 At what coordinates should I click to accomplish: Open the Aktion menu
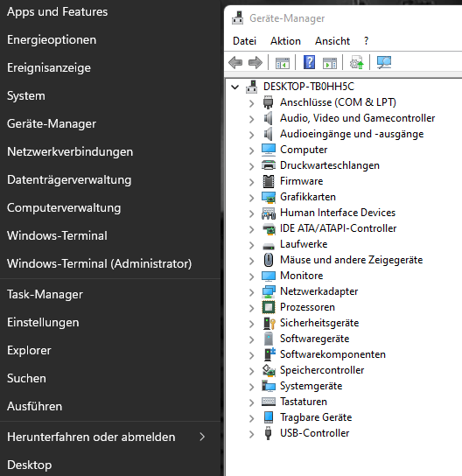[x=285, y=41]
